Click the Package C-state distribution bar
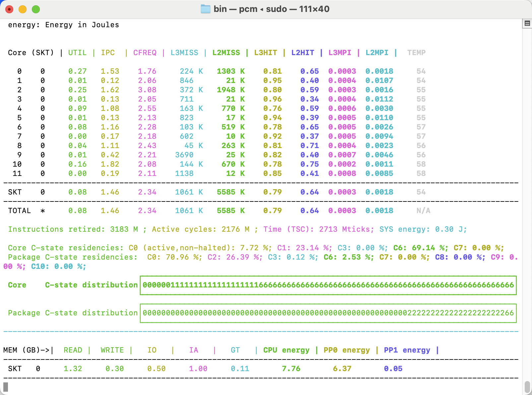Image resolution: width=532 pixels, height=395 pixels. (x=328, y=313)
